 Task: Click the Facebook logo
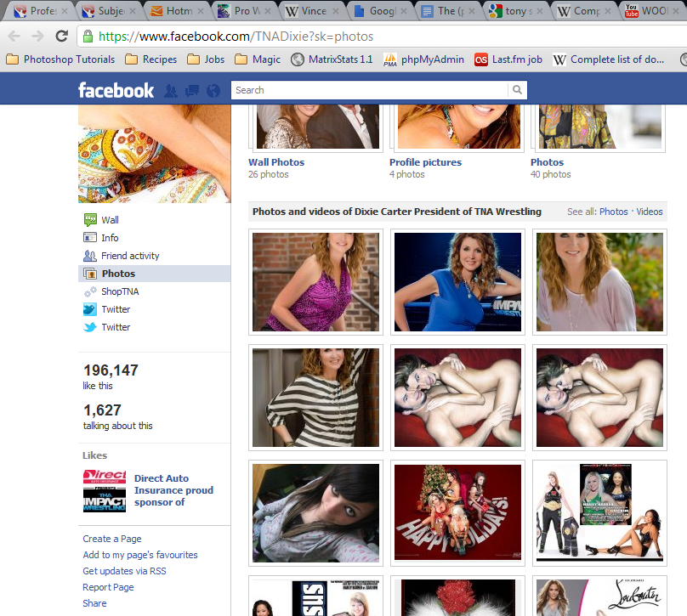[x=116, y=90]
